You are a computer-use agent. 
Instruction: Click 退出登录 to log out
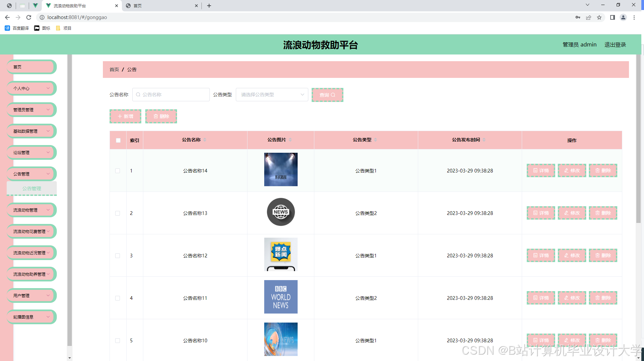[615, 44]
